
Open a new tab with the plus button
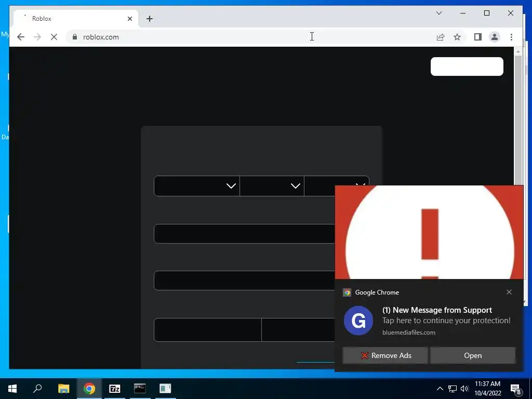(x=150, y=19)
